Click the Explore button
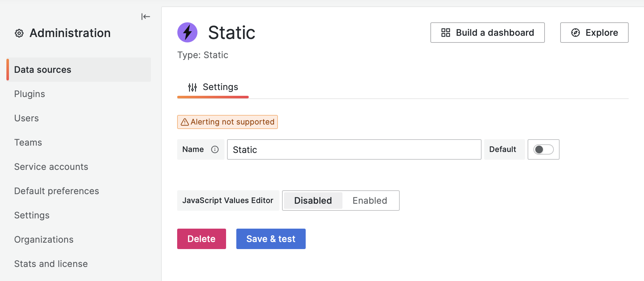The height and width of the screenshot is (281, 644). 594,33
